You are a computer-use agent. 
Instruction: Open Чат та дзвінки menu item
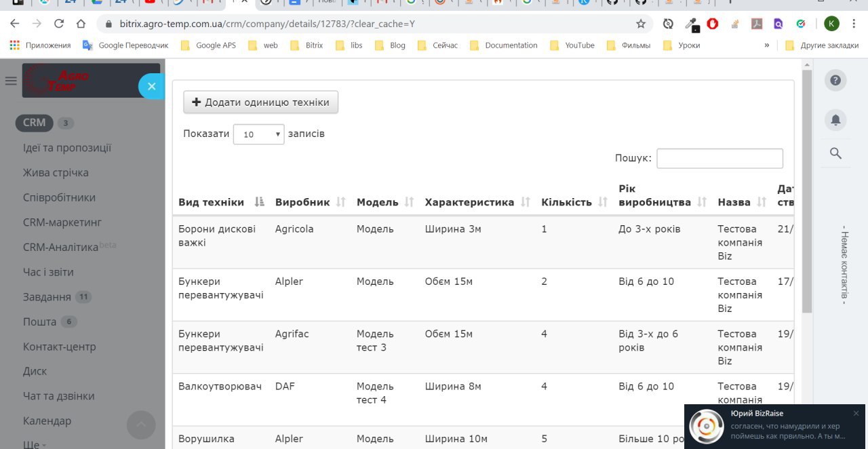coord(58,395)
